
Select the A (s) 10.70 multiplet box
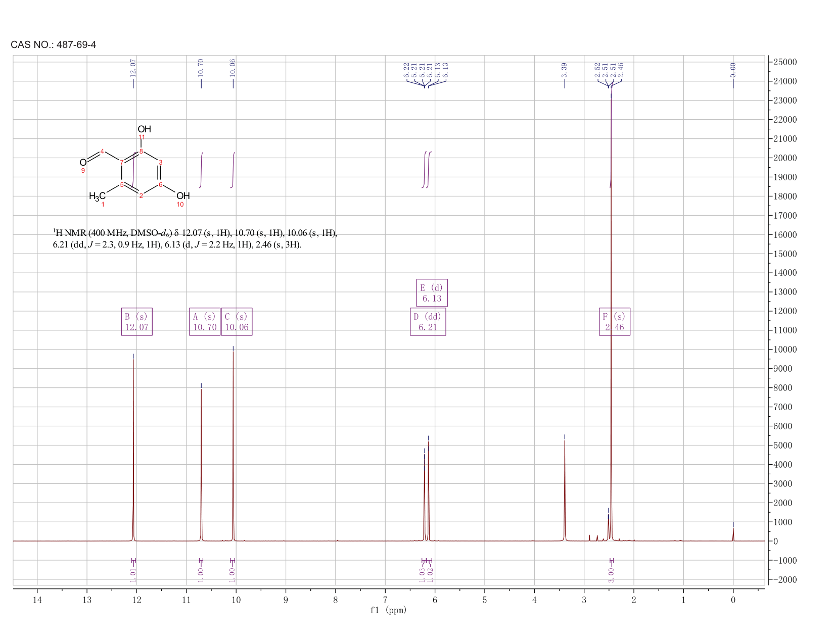[205, 322]
